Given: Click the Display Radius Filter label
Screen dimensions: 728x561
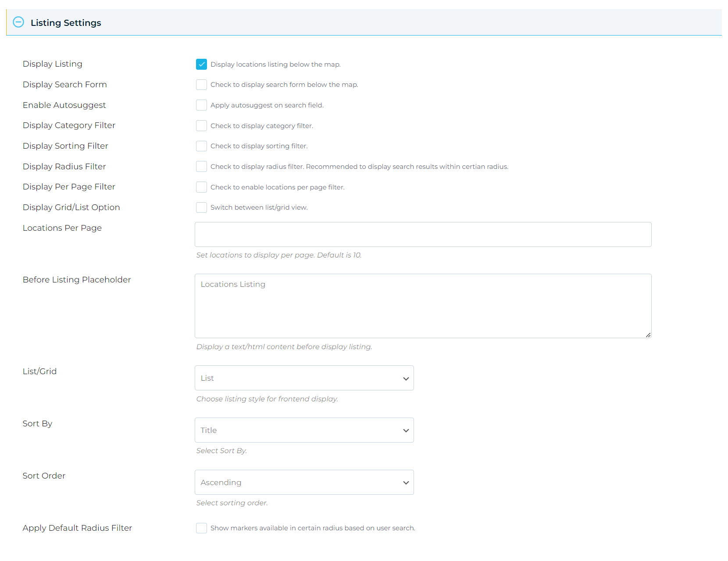Looking at the screenshot, I should (x=64, y=167).
